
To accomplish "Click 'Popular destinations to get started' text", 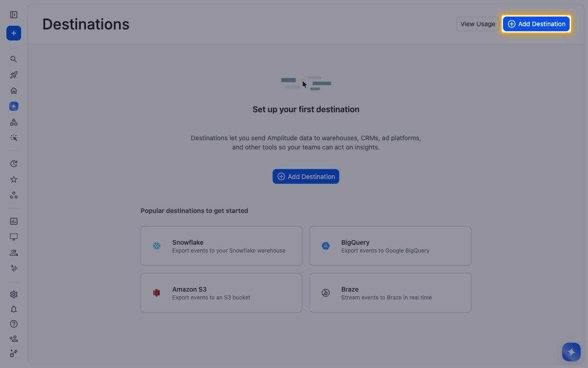I will (194, 211).
